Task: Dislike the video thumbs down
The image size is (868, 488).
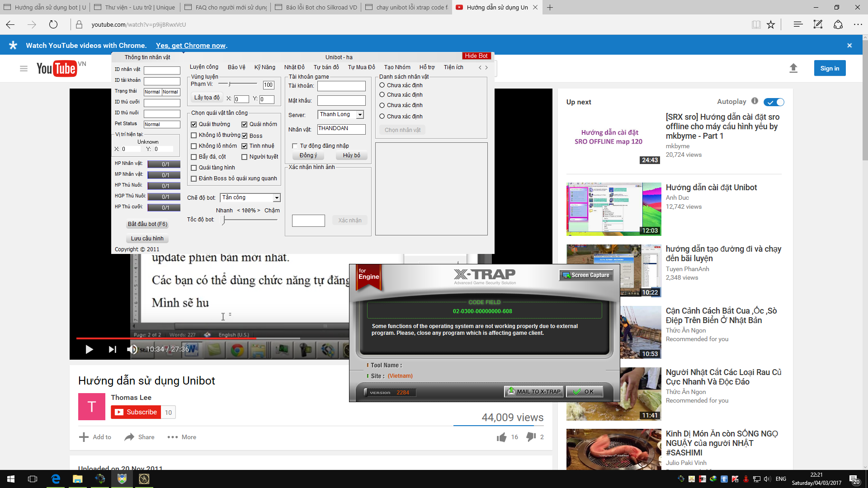Action: coord(531,437)
